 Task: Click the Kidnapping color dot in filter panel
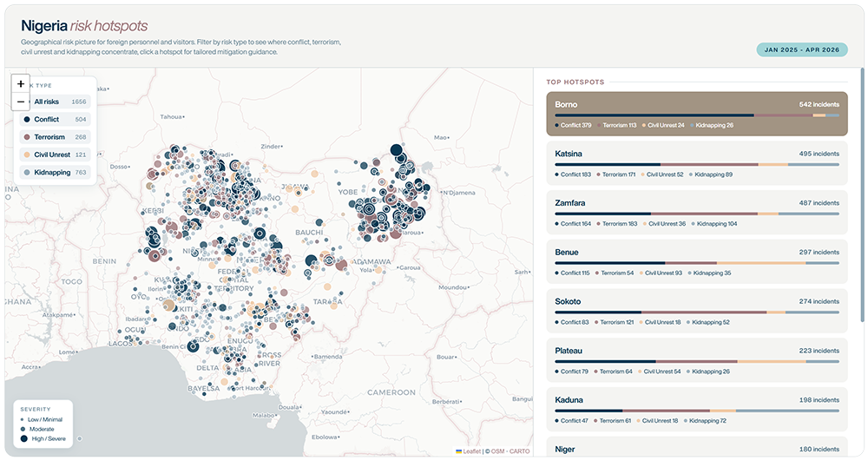[x=27, y=173]
